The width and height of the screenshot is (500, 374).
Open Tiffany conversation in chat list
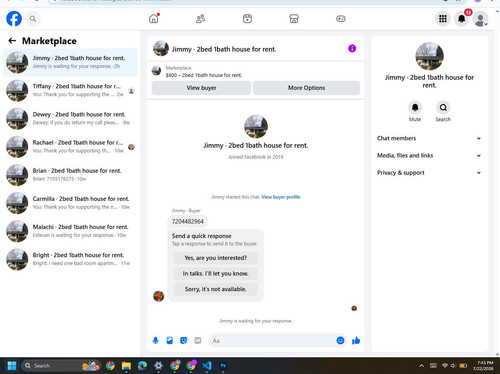(x=70, y=90)
